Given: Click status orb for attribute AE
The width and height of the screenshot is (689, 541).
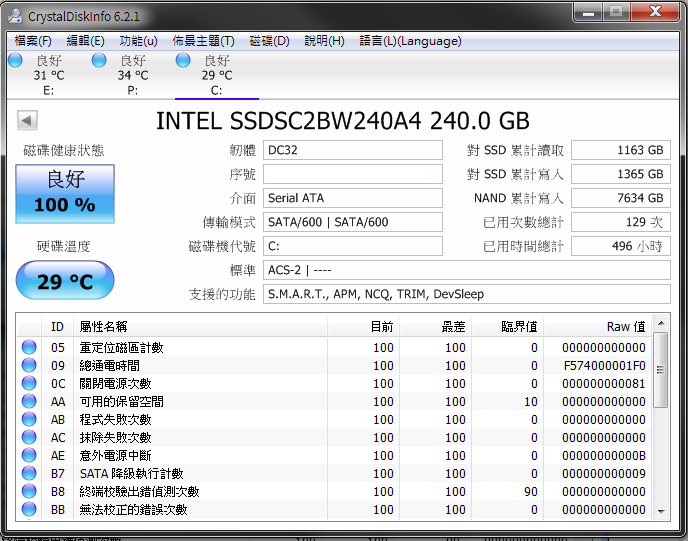Looking at the screenshot, I should pyautogui.click(x=29, y=455).
